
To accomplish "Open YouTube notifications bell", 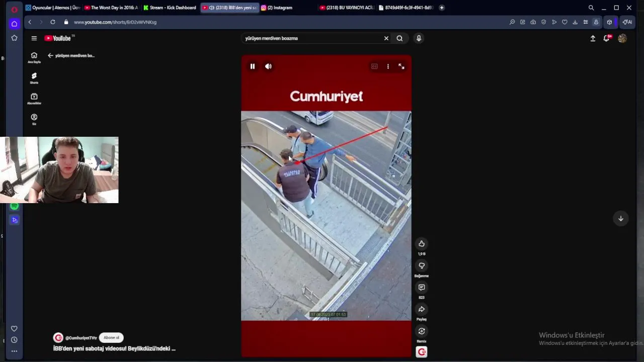I will pos(607,38).
